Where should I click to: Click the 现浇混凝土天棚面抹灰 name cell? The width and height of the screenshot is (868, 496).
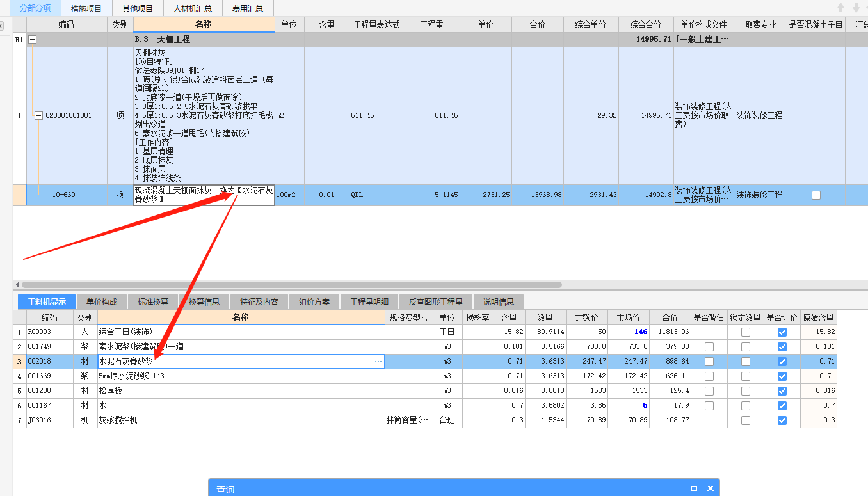[204, 195]
